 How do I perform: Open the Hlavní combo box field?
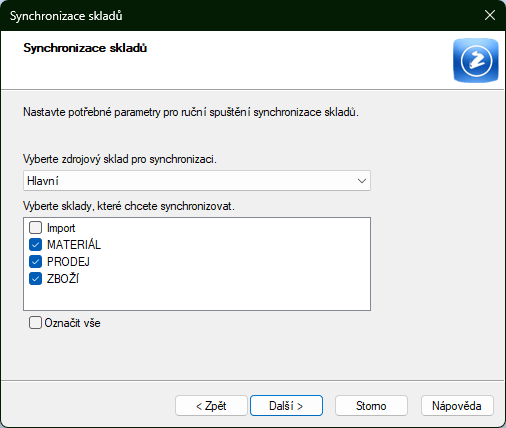[x=197, y=181]
